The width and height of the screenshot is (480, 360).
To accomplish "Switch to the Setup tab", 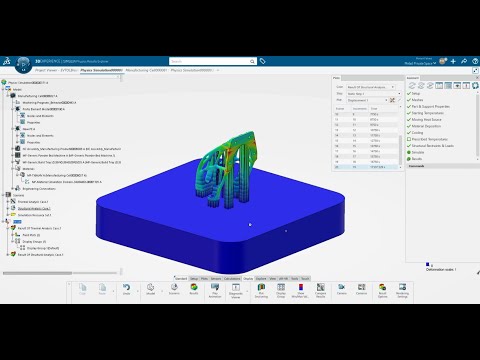I will tap(194, 278).
